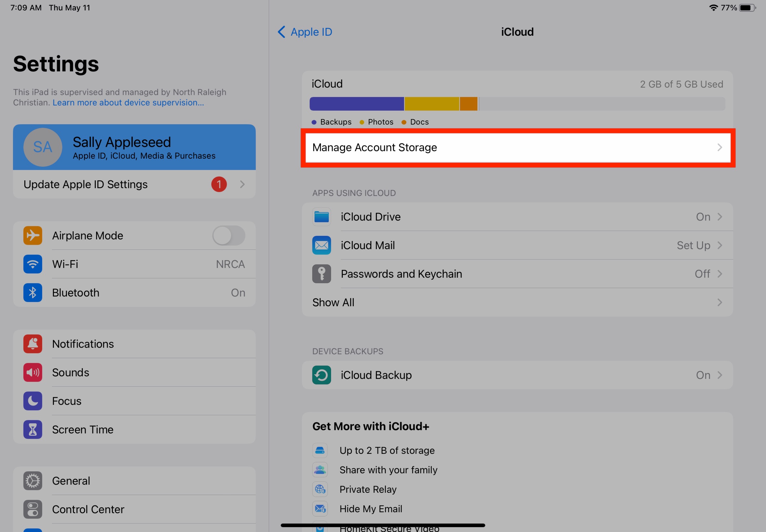Tap the Backups legend label
This screenshot has height=532, width=766.
coord(336,122)
